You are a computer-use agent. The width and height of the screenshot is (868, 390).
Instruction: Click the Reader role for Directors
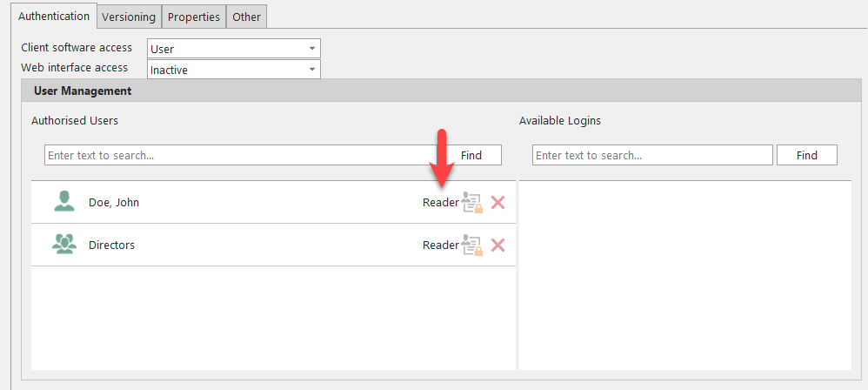[440, 245]
